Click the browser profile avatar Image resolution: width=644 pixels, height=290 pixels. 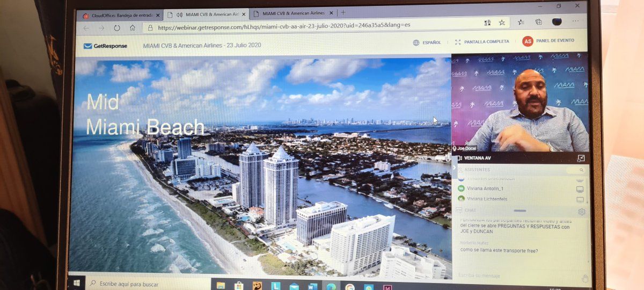coord(557,21)
